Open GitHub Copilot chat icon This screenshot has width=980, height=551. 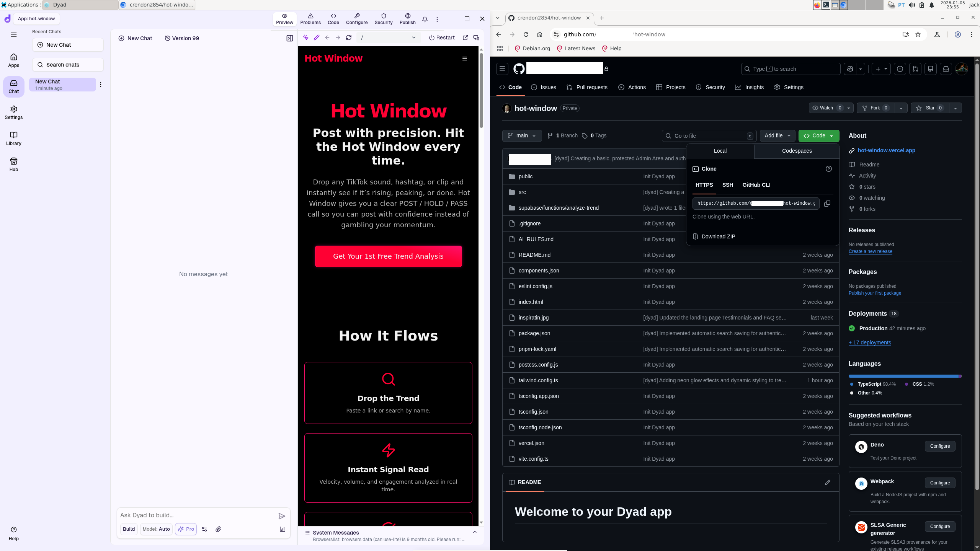coord(850,69)
